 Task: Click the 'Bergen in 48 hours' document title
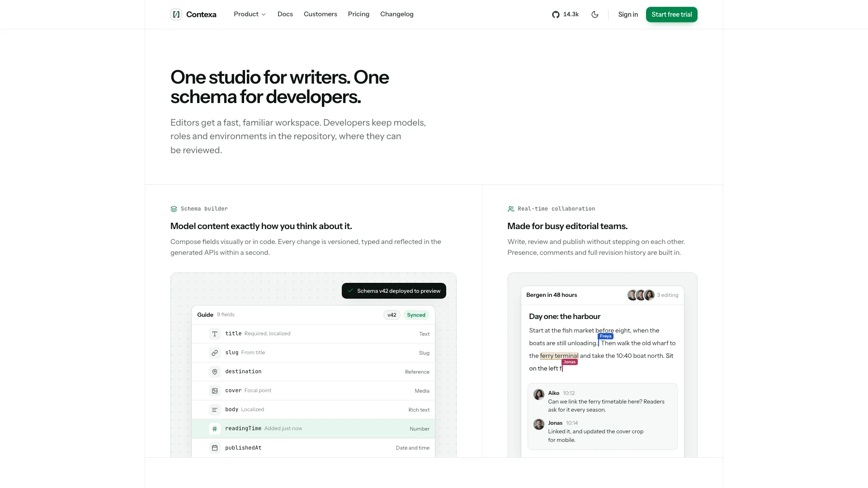552,295
